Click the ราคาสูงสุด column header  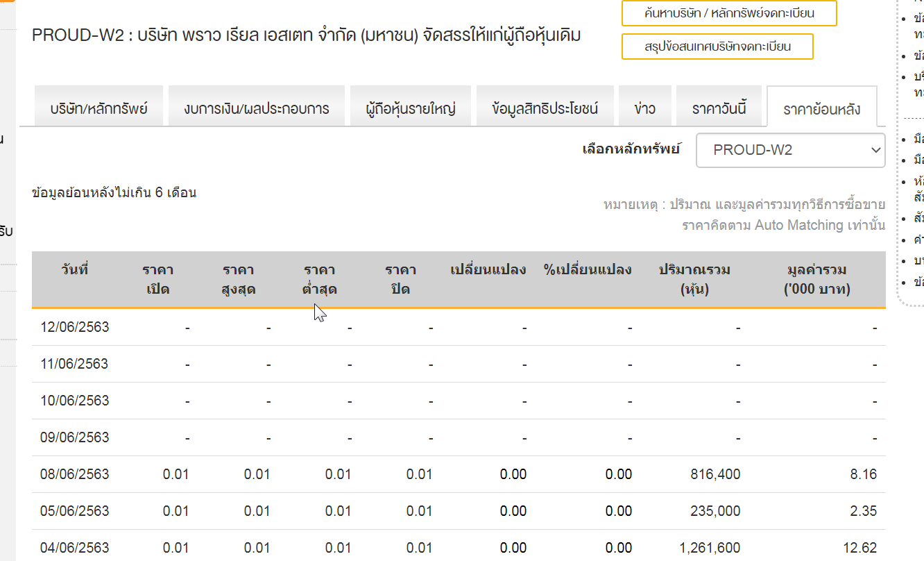(239, 279)
